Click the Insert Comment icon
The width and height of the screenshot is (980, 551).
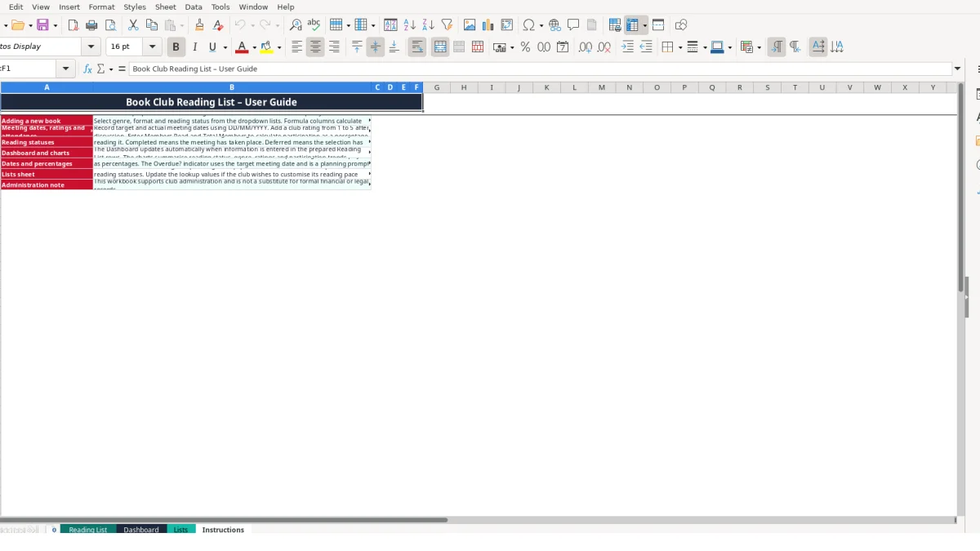click(573, 25)
